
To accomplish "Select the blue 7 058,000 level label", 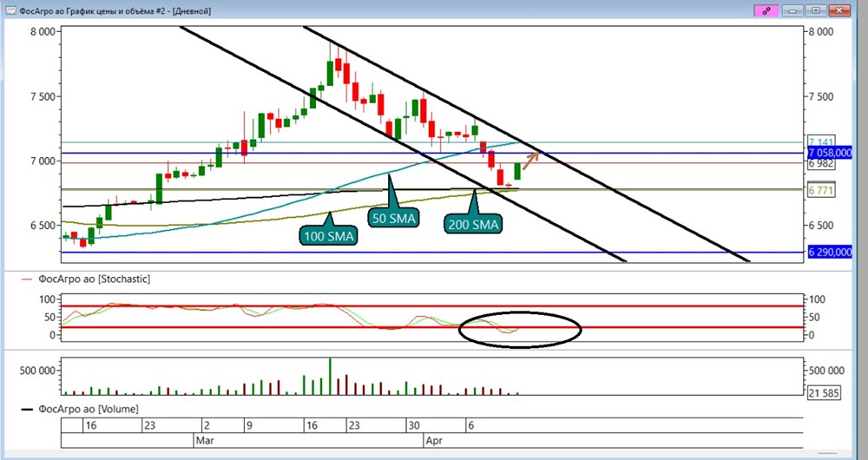I will coord(830,153).
